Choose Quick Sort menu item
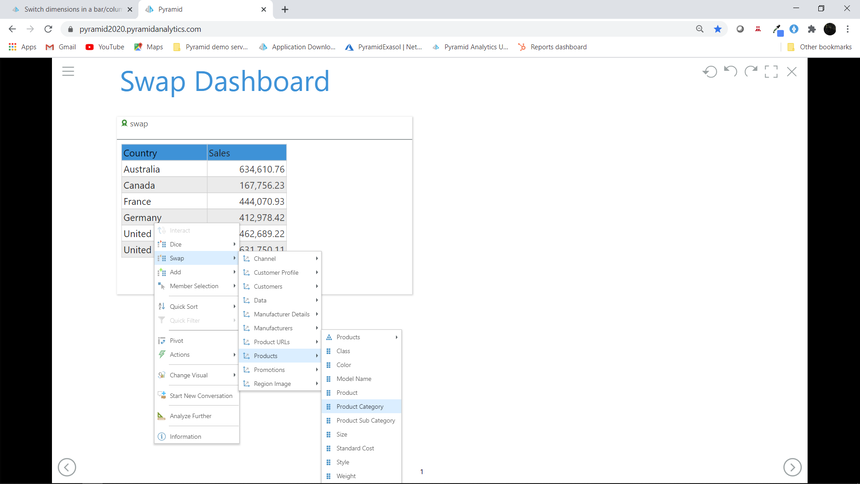Viewport: 860px width, 484px height. pyautogui.click(x=197, y=306)
